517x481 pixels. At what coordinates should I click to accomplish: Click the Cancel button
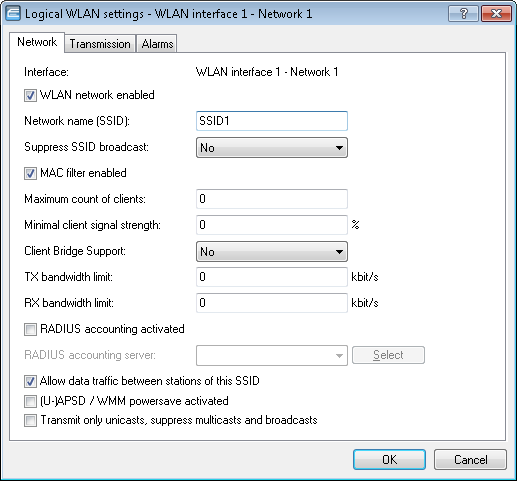[x=470, y=460]
